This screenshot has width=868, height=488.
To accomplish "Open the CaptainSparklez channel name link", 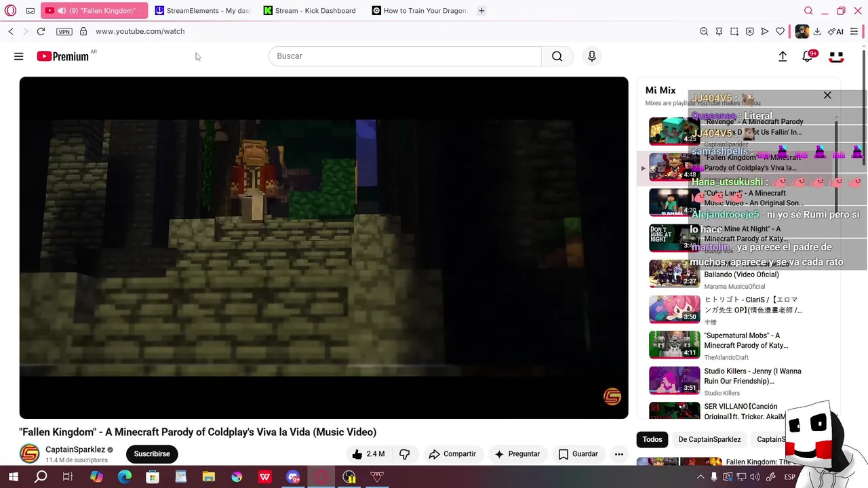I will (x=75, y=449).
